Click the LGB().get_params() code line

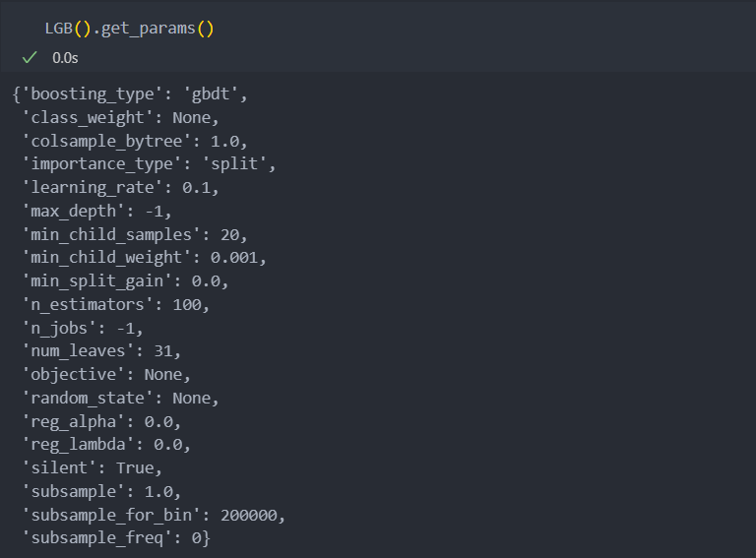tap(129, 29)
